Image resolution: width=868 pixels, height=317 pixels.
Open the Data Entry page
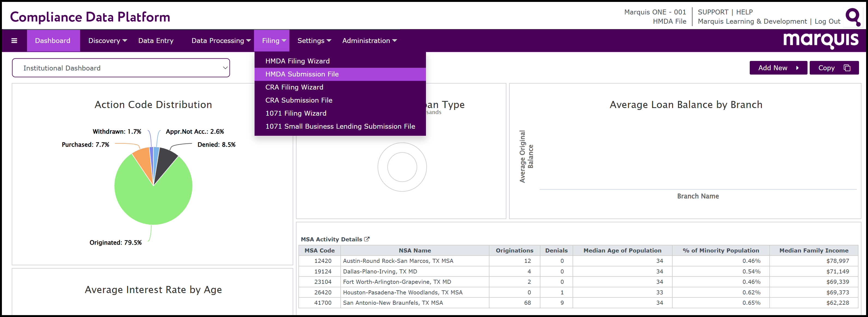click(x=156, y=41)
